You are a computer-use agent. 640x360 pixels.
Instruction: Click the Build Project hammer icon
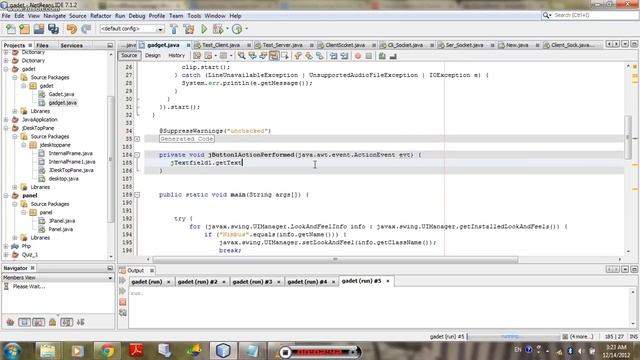click(174, 29)
